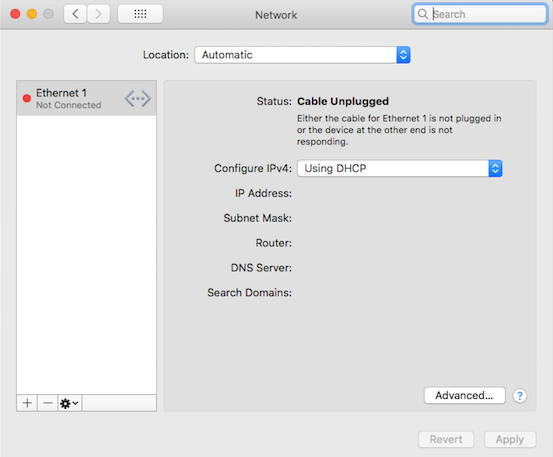Image resolution: width=553 pixels, height=457 pixels.
Task: Open the Location Automatic dropdown
Action: [x=302, y=55]
